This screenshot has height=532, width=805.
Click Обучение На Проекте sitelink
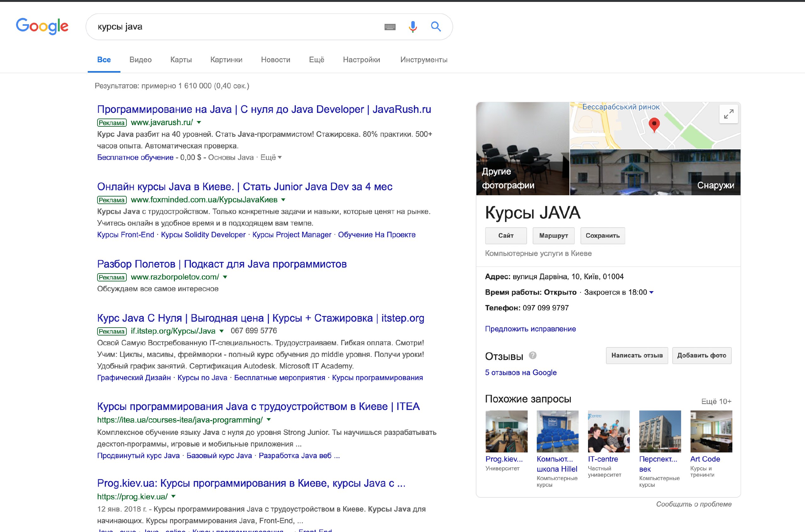376,235
